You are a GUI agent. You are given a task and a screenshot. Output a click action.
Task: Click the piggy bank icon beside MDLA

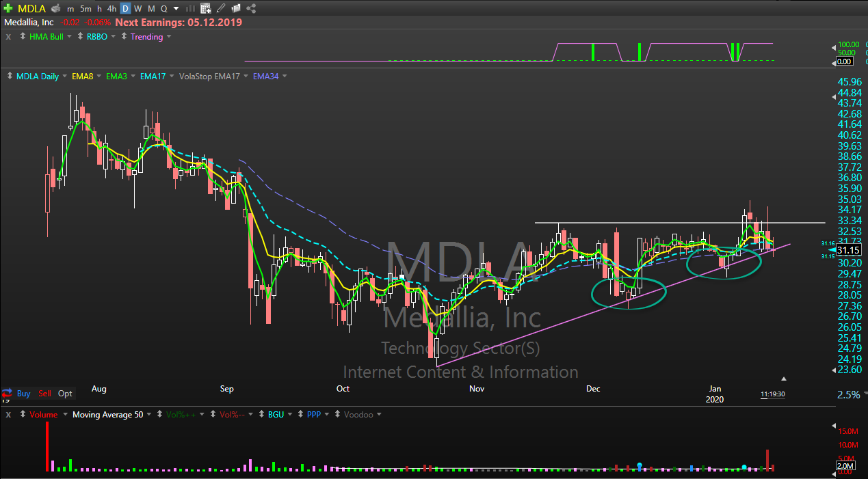pos(55,9)
